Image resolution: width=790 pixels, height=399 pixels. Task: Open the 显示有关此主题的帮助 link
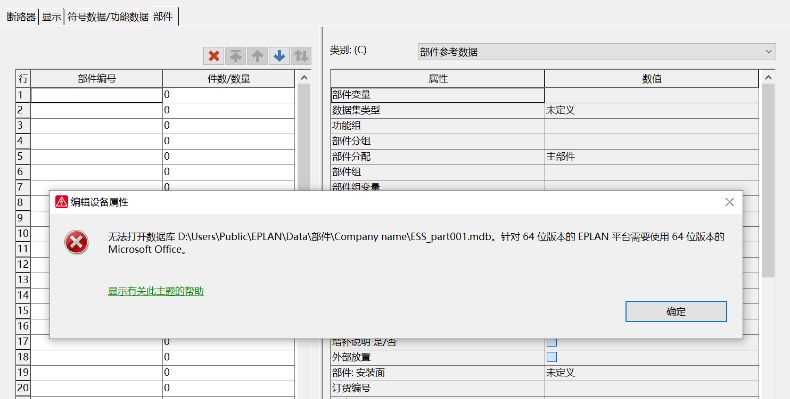156,291
